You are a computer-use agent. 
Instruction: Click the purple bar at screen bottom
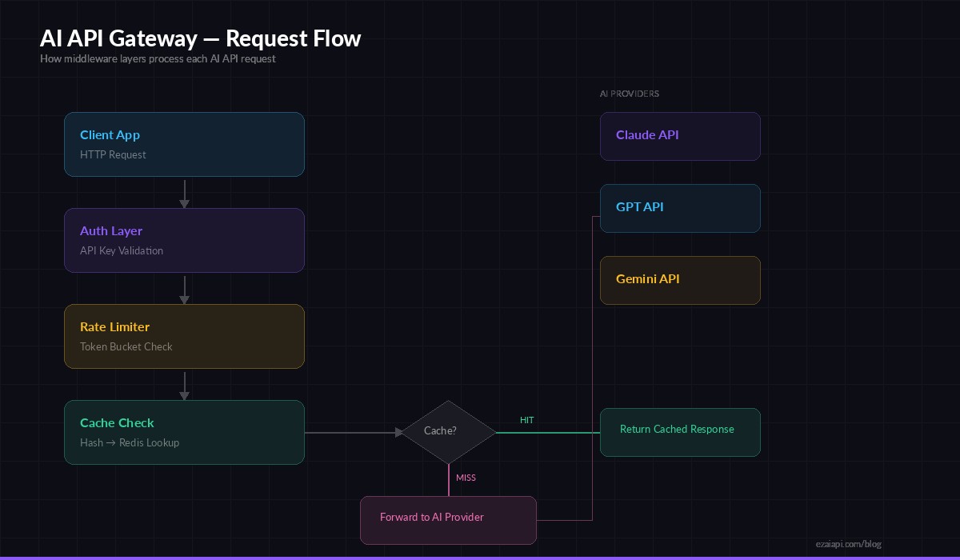tap(480, 558)
